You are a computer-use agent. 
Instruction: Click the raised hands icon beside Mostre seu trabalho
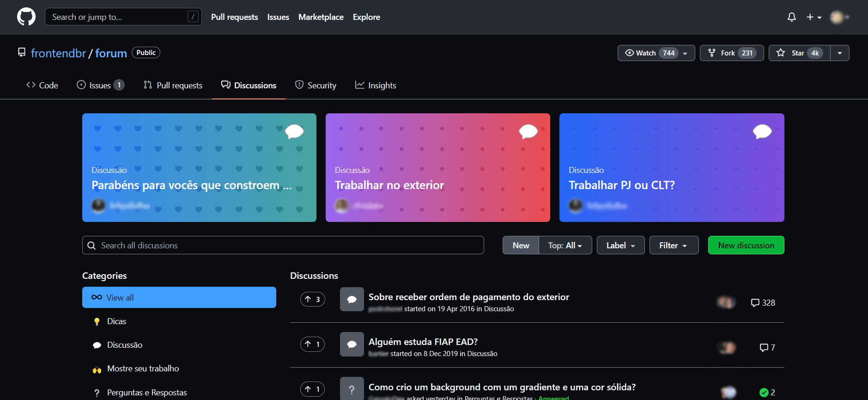(x=97, y=369)
